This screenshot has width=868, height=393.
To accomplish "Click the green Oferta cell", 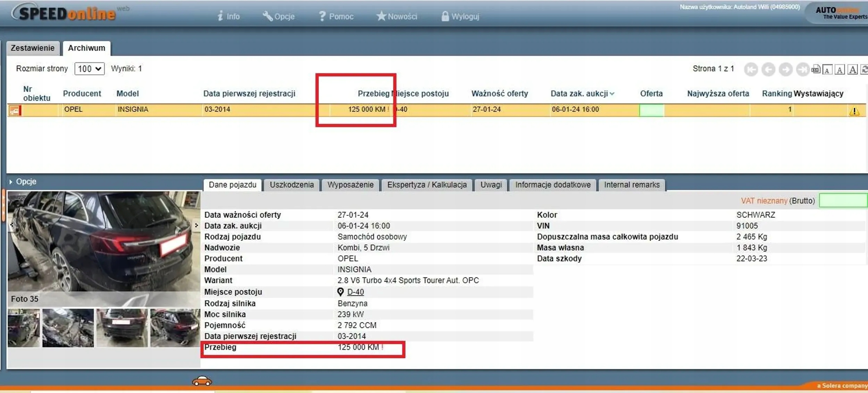I will tap(651, 110).
